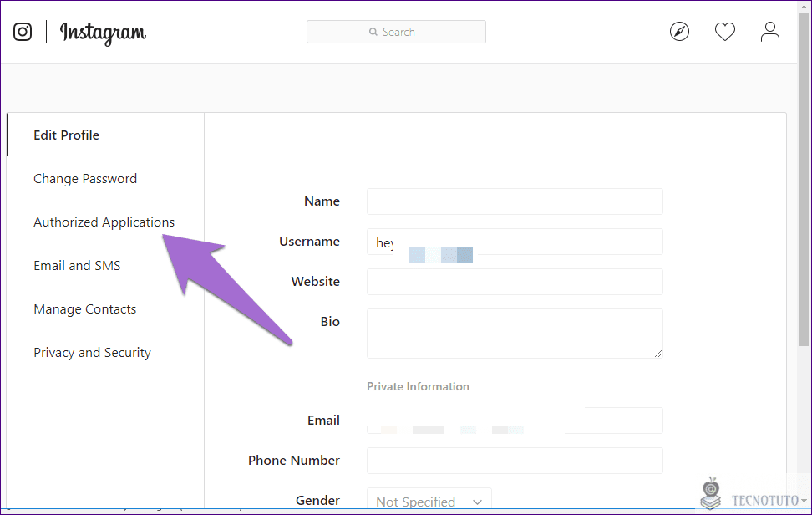Click the Email input field
This screenshot has width=812, height=515.
515,421
